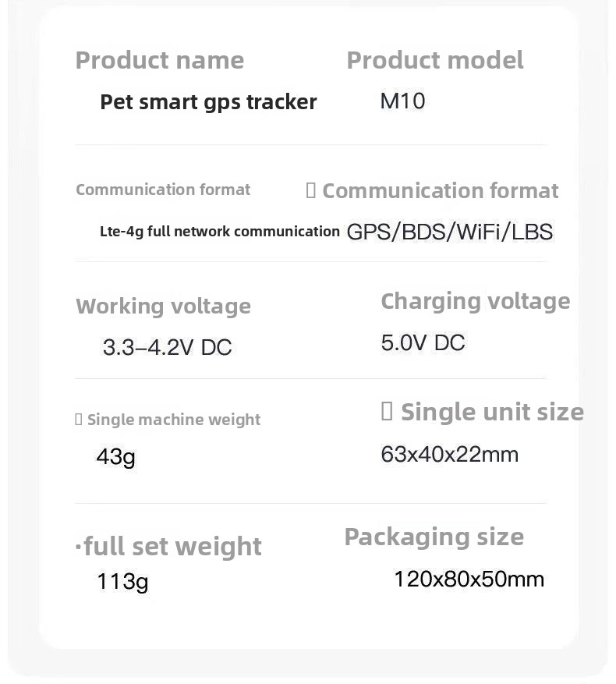Select the GPS/BDS/WiFi/LBS value
Screen dimensions: 616x684
450,232
